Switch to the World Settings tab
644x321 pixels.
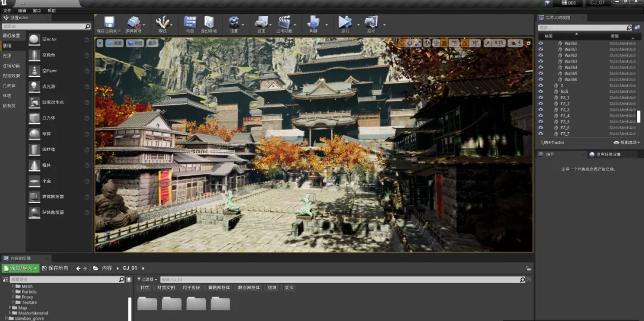pyautogui.click(x=605, y=154)
